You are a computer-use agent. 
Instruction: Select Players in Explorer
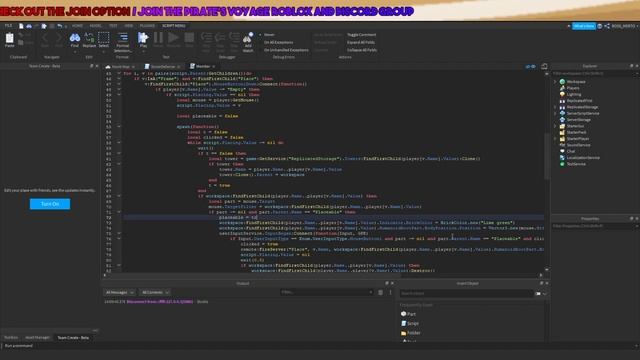click(573, 88)
